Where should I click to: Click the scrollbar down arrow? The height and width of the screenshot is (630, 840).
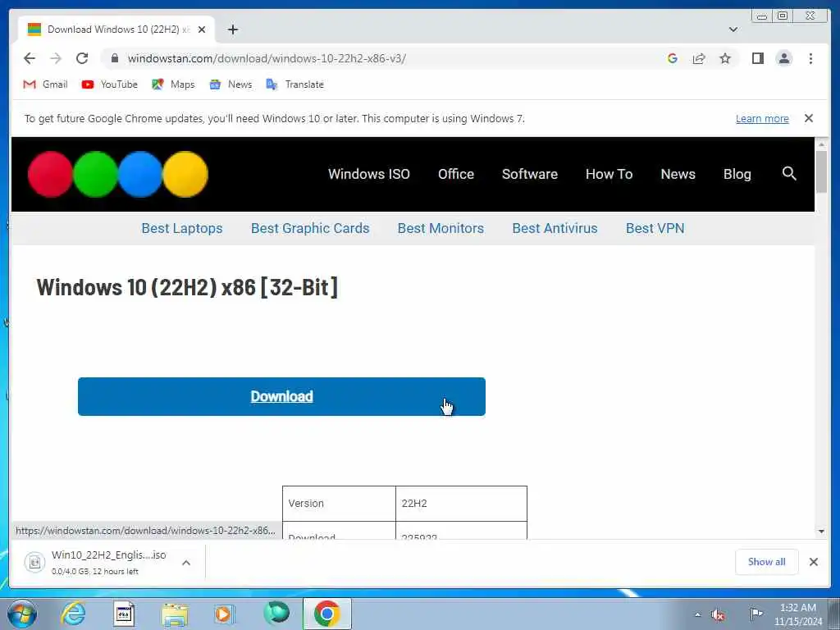(821, 532)
